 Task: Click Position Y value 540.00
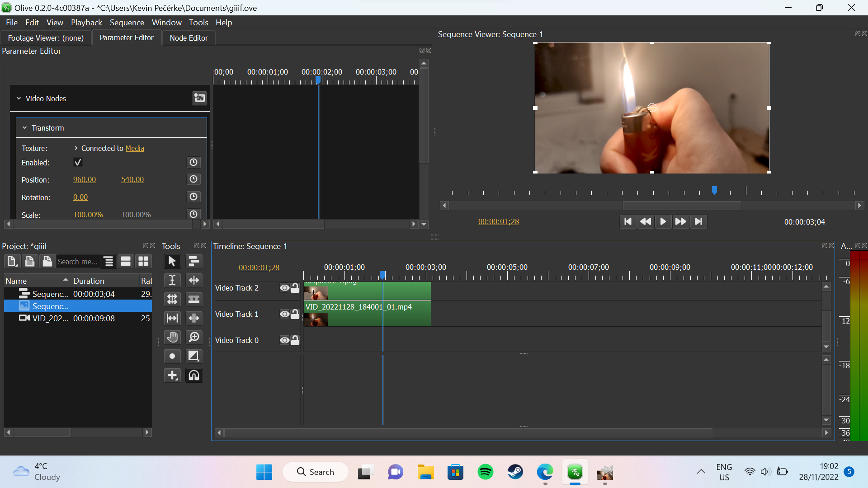[x=132, y=179]
